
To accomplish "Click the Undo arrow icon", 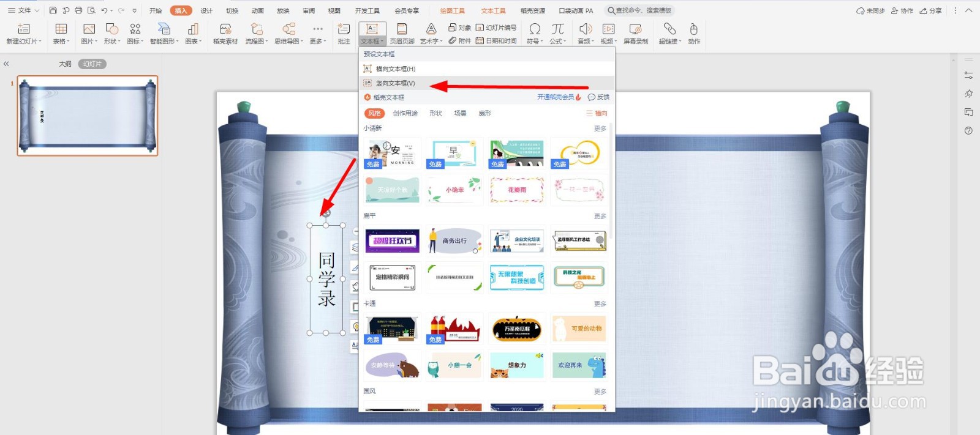I will (104, 10).
